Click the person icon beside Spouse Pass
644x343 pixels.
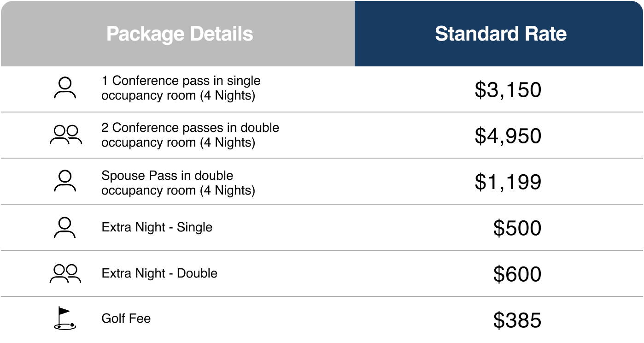point(65,181)
